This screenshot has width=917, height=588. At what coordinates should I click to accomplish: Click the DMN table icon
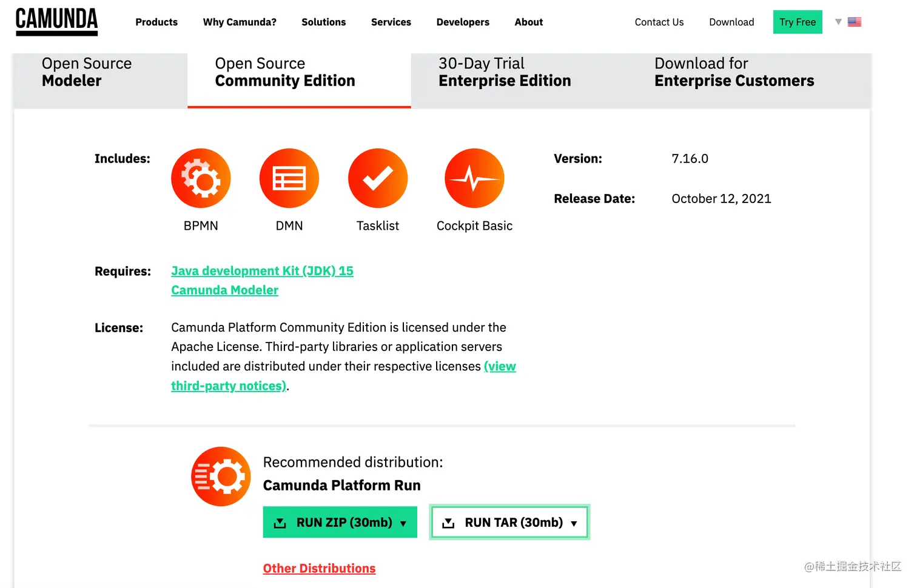(x=289, y=178)
